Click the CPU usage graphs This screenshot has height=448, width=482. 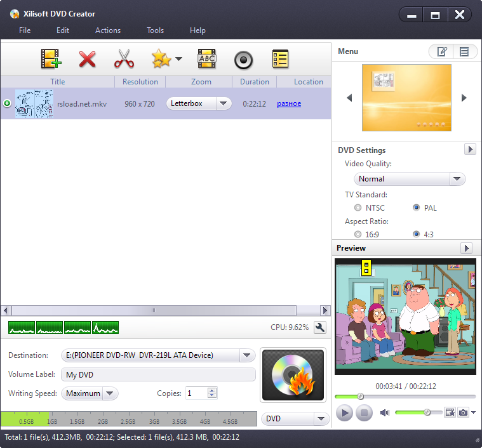pos(64,327)
